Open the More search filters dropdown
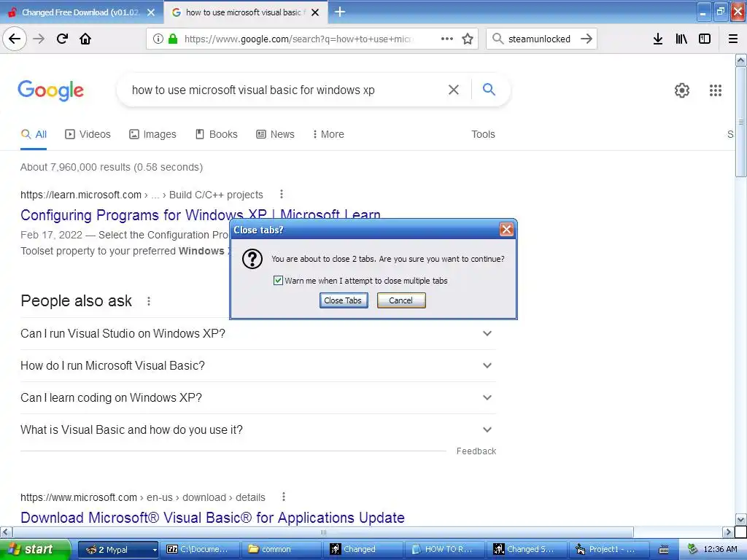Viewport: 747px width, 560px height. pos(328,134)
